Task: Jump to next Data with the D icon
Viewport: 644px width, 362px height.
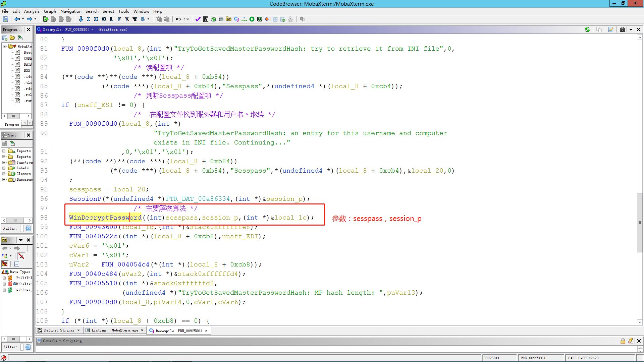Action: click(x=96, y=19)
